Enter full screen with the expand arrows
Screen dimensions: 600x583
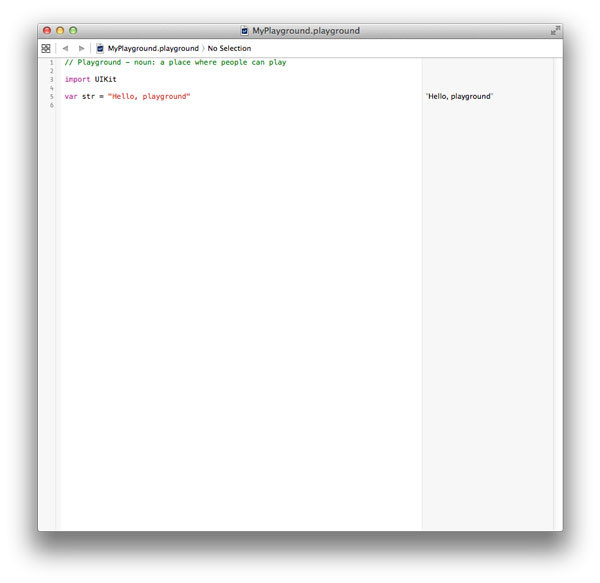click(x=555, y=30)
